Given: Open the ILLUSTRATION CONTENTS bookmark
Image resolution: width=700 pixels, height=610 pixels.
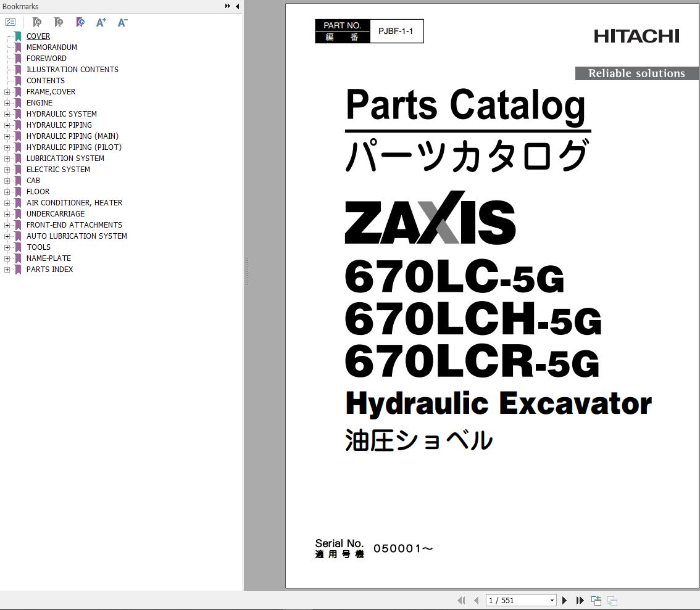Looking at the screenshot, I should tap(72, 70).
